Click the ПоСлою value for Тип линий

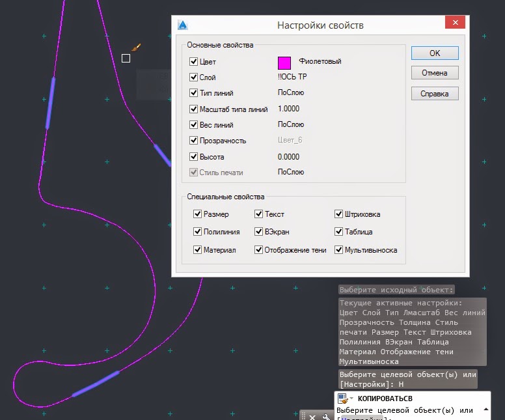pyautogui.click(x=291, y=92)
